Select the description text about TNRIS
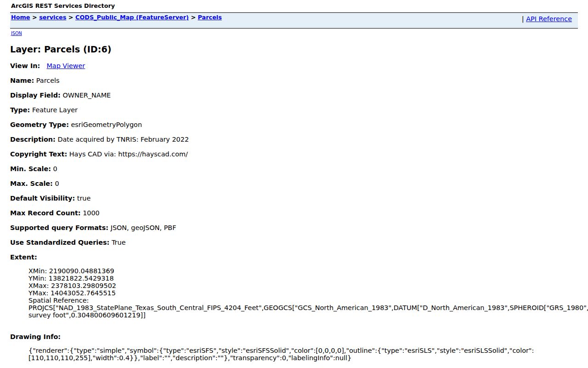This screenshot has height=368, width=588. (x=123, y=139)
